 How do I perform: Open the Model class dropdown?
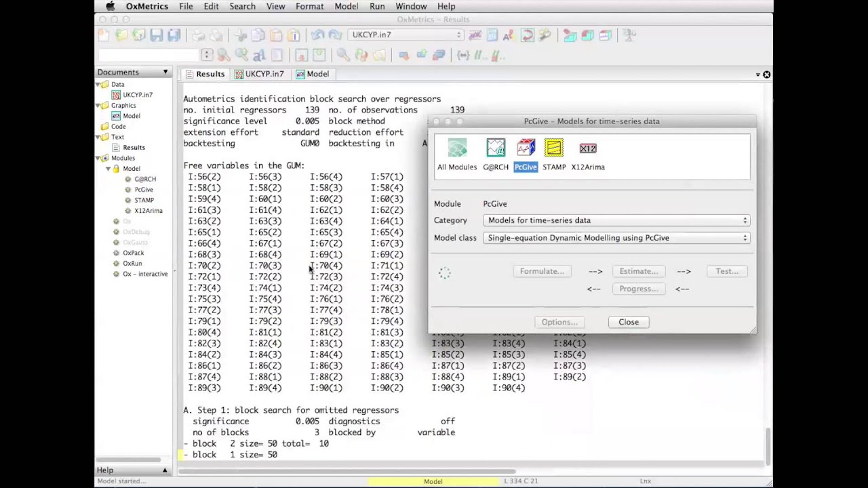point(617,238)
